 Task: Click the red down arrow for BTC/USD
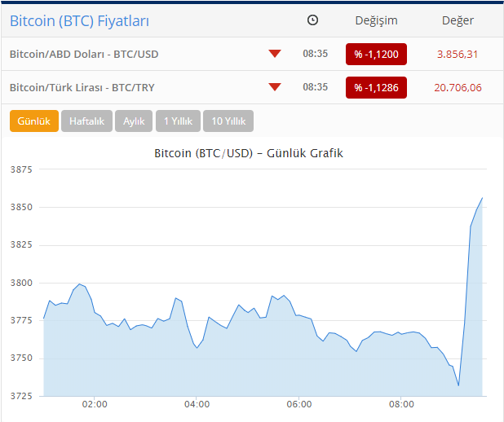tap(275, 54)
